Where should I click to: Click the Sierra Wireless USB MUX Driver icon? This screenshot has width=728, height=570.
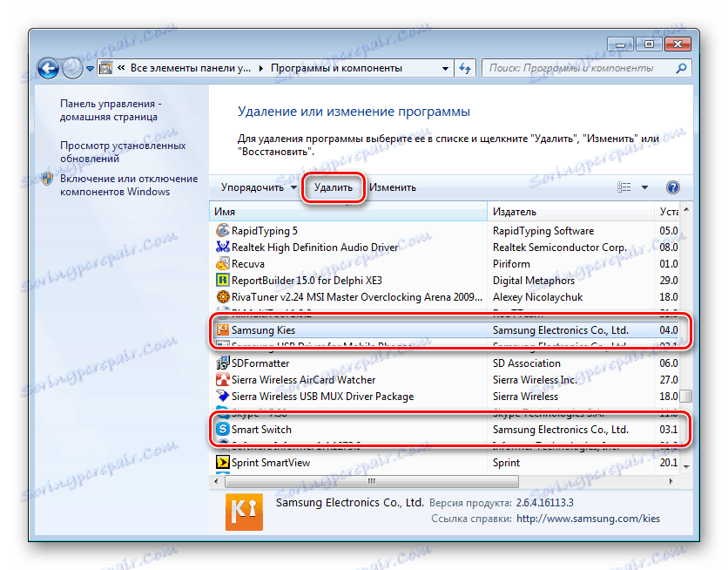click(223, 396)
